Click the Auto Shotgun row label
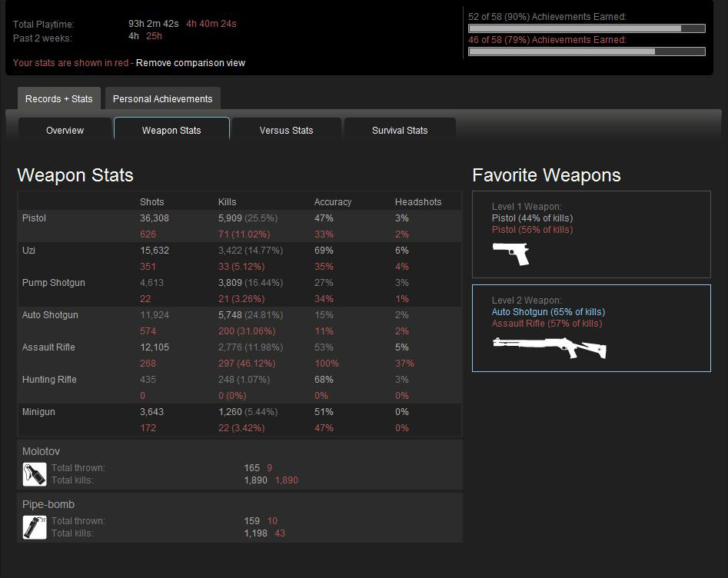728x578 pixels. coord(50,315)
